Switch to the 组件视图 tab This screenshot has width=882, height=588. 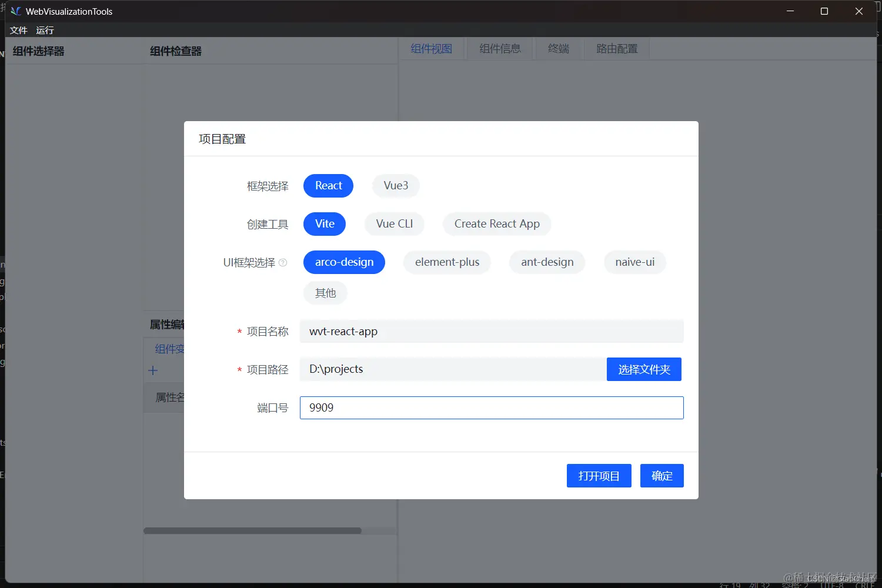pyautogui.click(x=431, y=49)
